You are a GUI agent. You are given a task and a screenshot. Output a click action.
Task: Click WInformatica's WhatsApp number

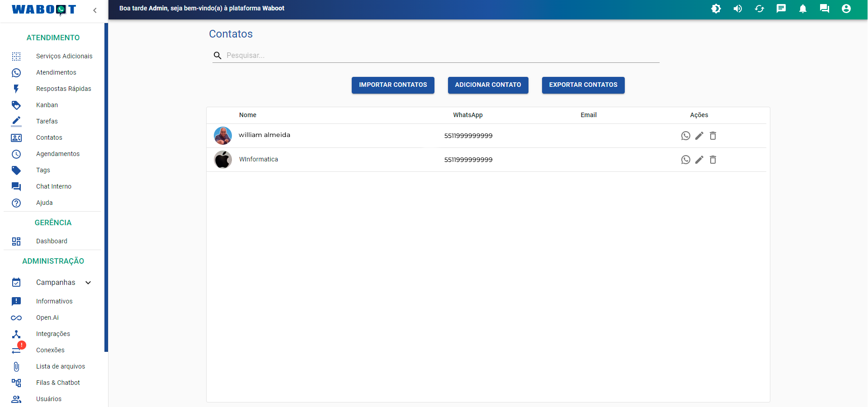(x=468, y=160)
